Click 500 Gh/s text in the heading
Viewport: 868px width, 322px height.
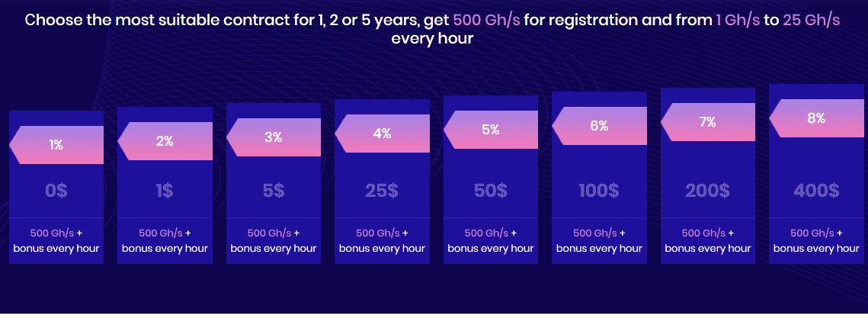[487, 21]
